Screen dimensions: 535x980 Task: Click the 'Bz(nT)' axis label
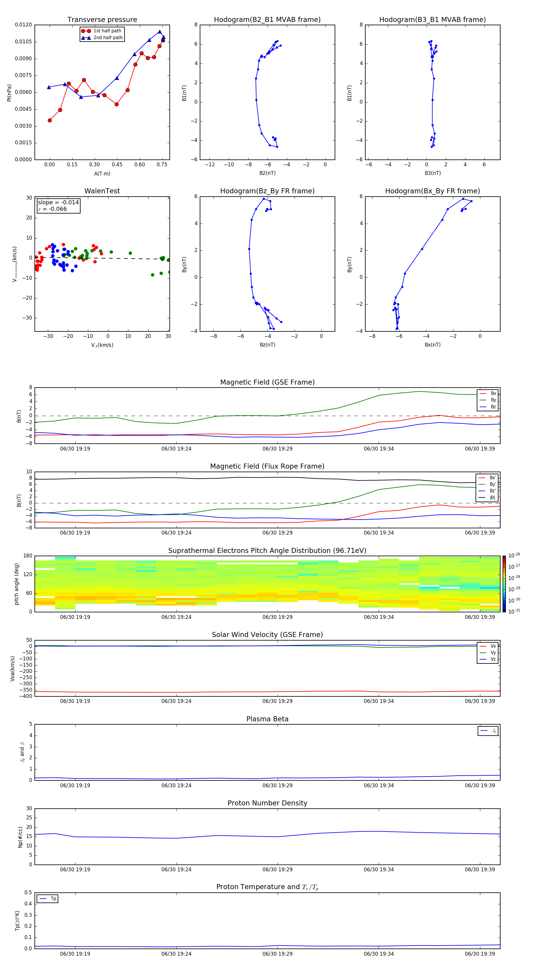click(x=267, y=345)
